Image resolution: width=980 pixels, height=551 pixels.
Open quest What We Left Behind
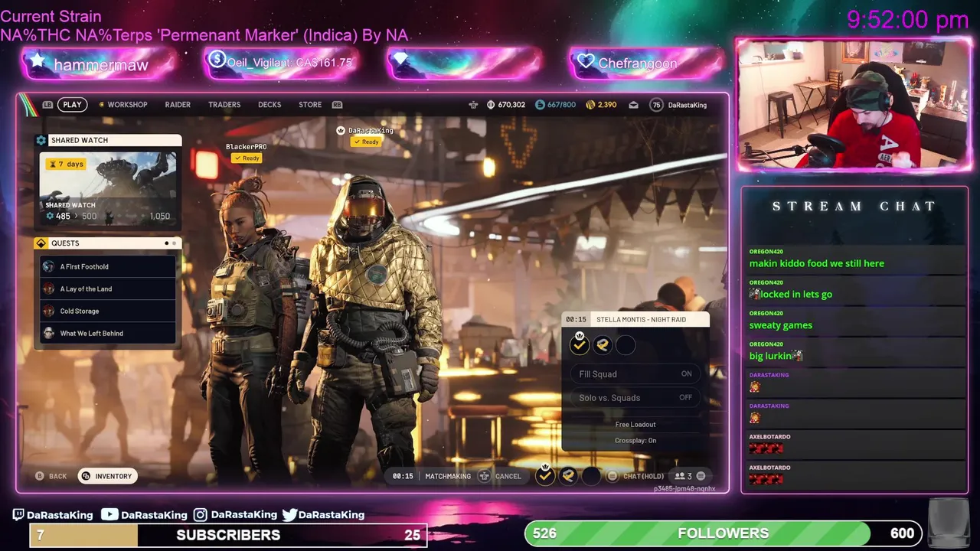point(108,333)
